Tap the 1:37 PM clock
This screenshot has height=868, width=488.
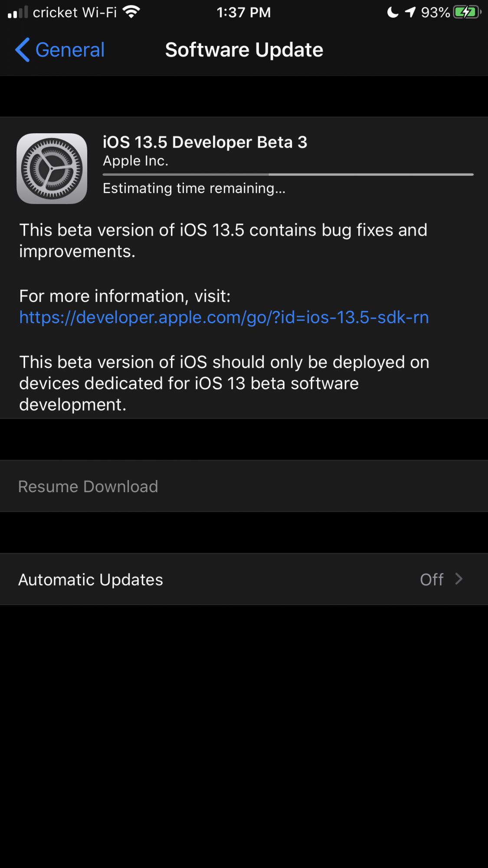click(244, 13)
